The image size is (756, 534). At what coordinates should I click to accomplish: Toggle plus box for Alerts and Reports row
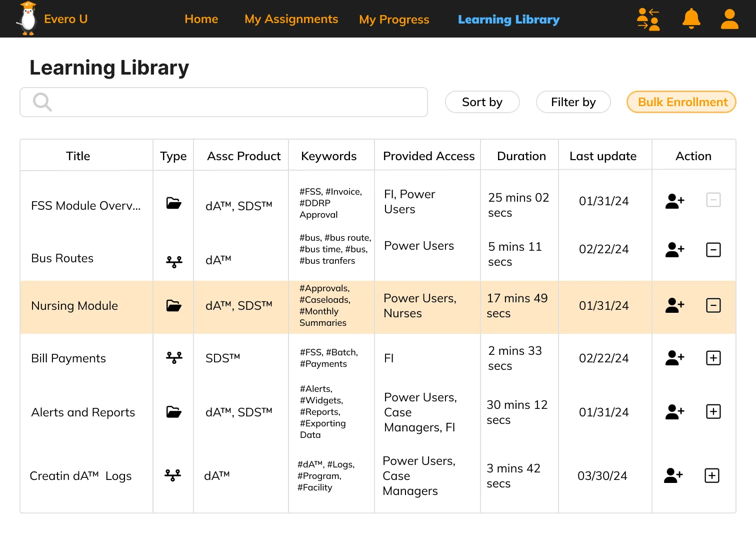pyautogui.click(x=713, y=411)
